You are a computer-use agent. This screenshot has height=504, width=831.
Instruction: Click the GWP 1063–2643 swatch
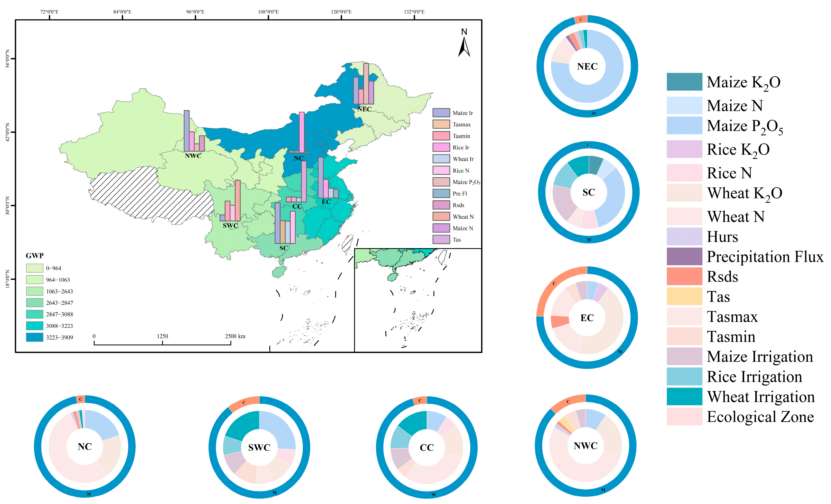coord(35,291)
